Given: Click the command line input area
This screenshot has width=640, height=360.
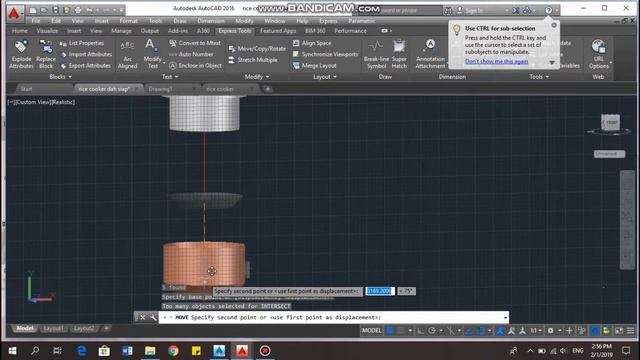Looking at the screenshot, I should point(333,317).
